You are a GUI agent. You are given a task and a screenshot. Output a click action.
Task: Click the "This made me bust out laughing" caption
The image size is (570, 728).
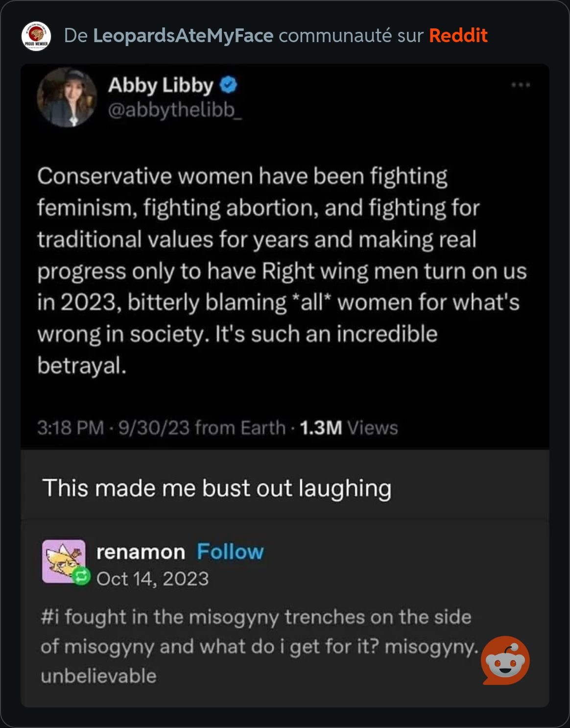coord(217,488)
